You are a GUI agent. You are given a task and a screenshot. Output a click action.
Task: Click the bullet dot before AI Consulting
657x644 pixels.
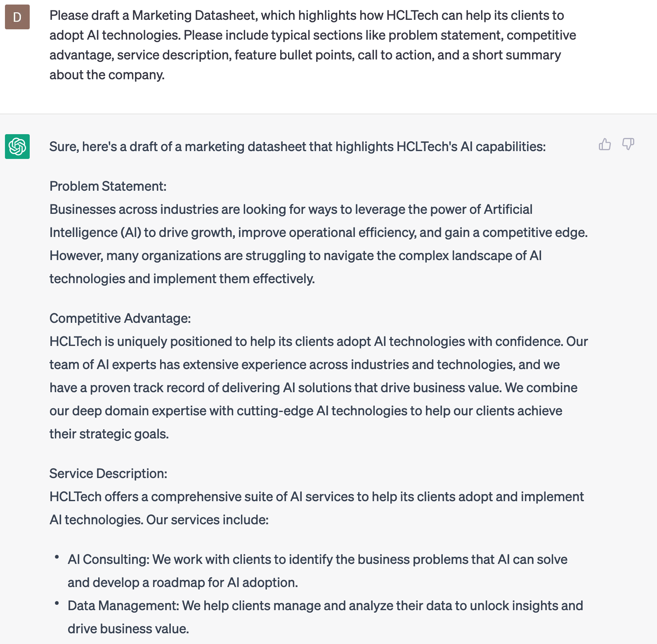[57, 557]
